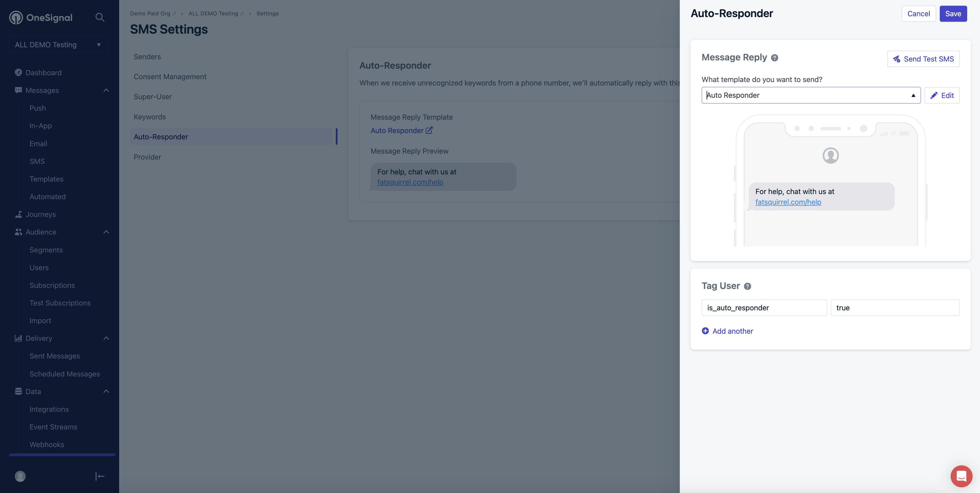The image size is (980, 493).
Task: Click fatsquirrel.com/help link in background preview
Action: 410,182
